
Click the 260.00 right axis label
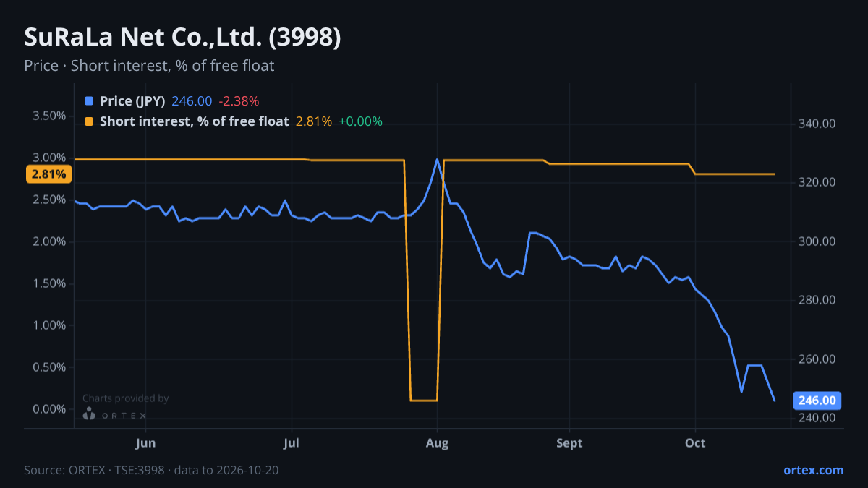(818, 359)
